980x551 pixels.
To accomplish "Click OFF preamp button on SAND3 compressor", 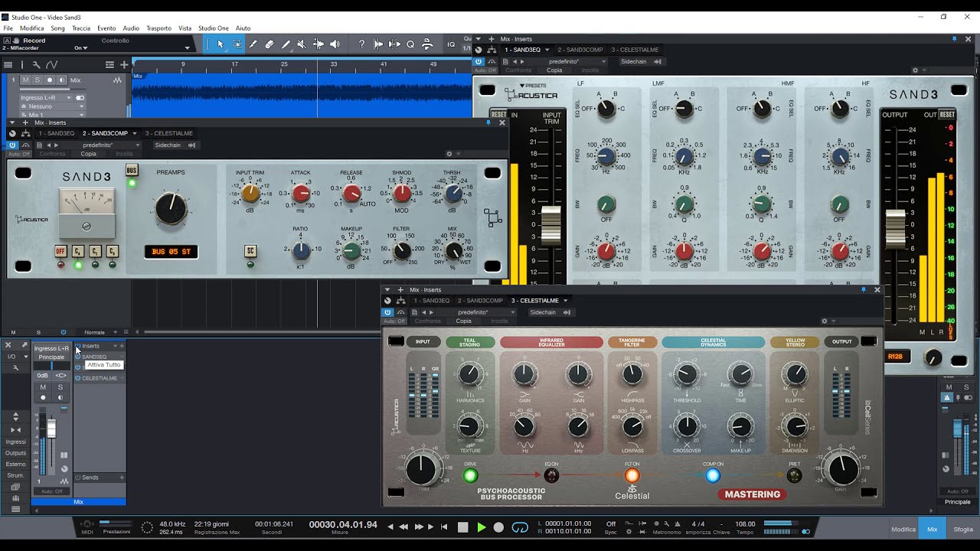I will (x=60, y=251).
